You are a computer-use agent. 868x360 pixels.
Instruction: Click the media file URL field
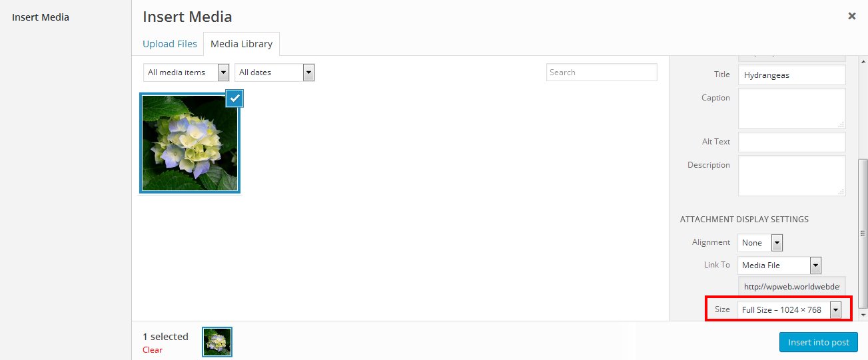(791, 287)
